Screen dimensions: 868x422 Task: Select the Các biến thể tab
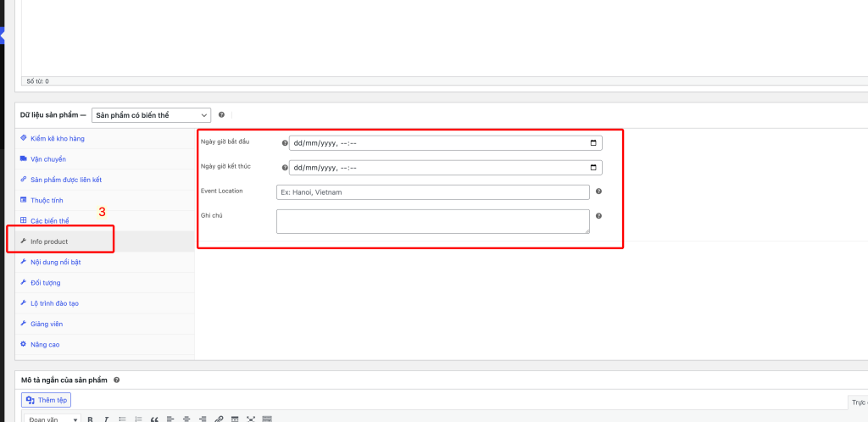[49, 221]
